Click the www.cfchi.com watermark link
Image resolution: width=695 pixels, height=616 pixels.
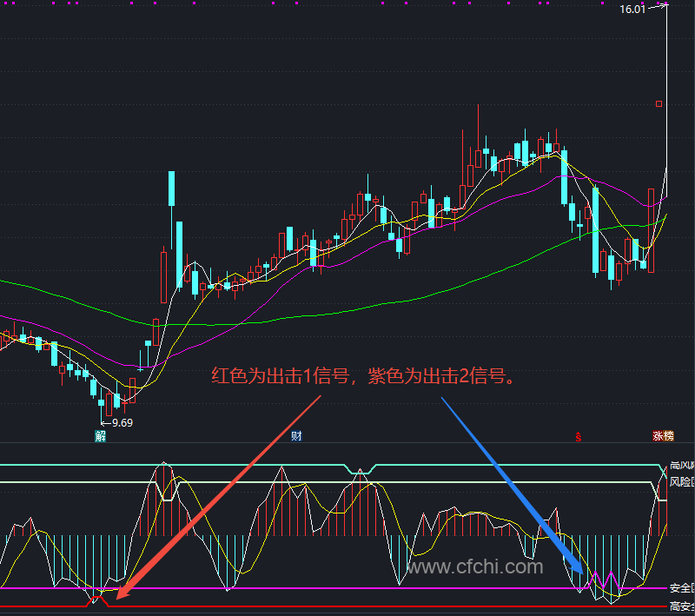click(475, 566)
